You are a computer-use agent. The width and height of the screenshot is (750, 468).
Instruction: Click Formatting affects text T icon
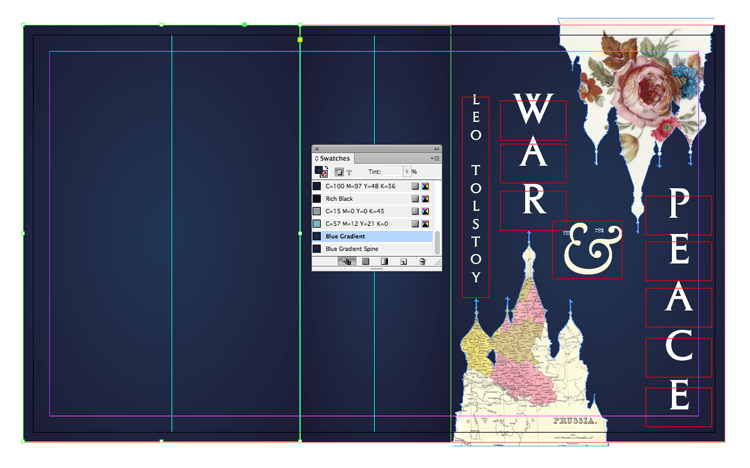coord(349,172)
